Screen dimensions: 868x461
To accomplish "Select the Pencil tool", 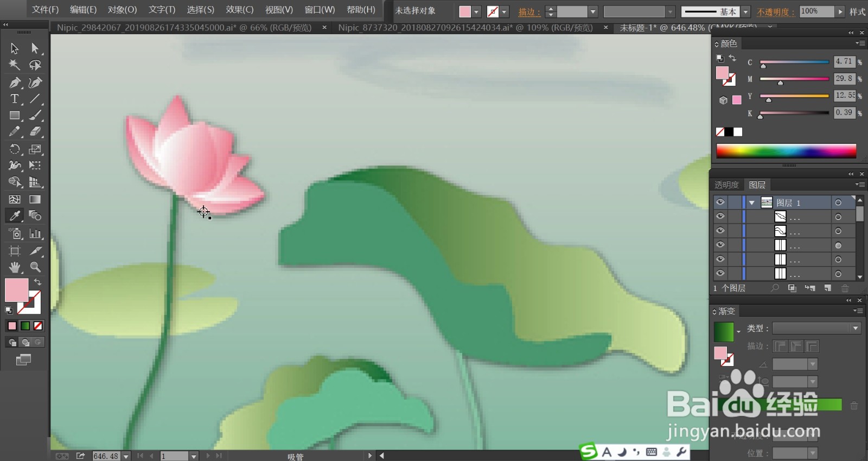I will 15,131.
